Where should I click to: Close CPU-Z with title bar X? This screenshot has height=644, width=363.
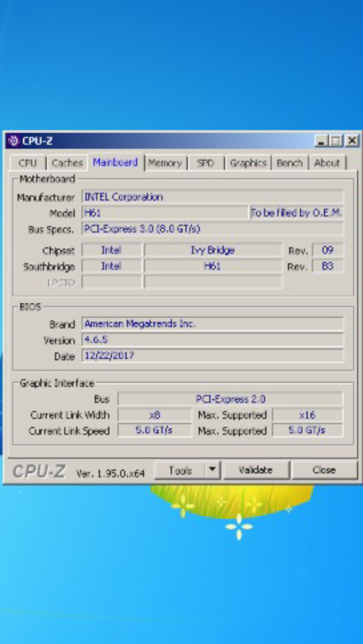(352, 141)
